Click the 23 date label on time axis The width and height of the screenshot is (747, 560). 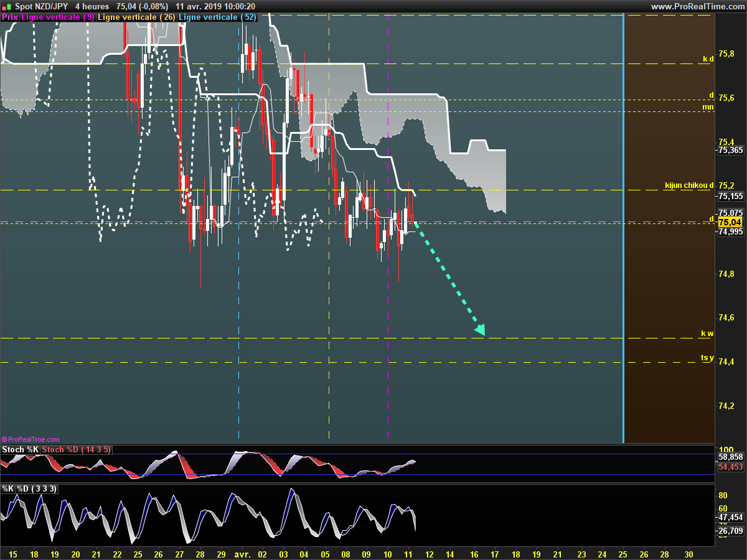tap(581, 554)
